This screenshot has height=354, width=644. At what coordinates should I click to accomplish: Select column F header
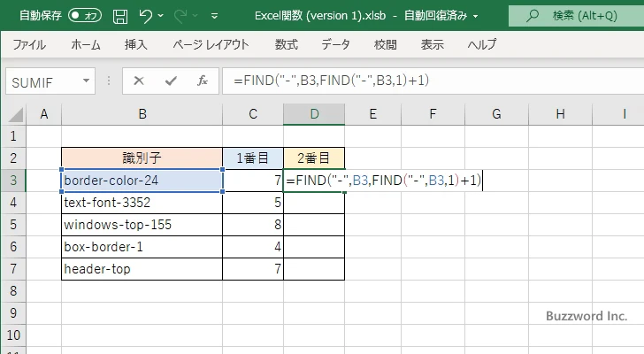433,114
